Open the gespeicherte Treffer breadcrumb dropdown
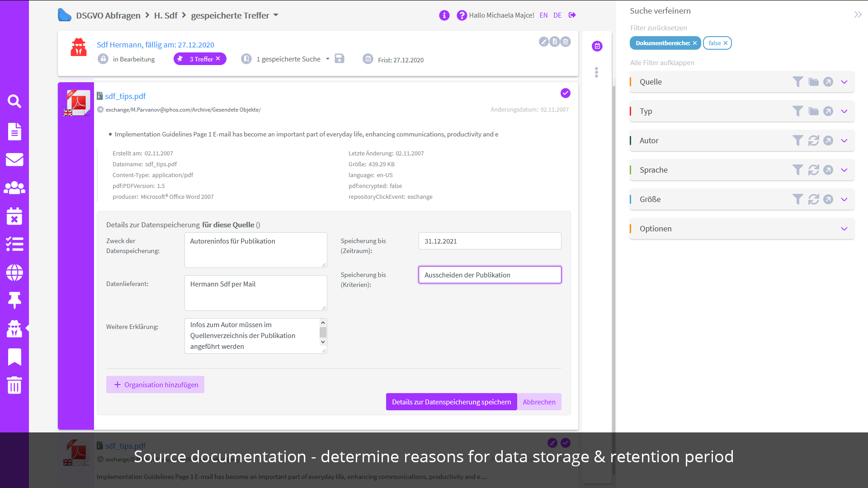 click(x=276, y=15)
